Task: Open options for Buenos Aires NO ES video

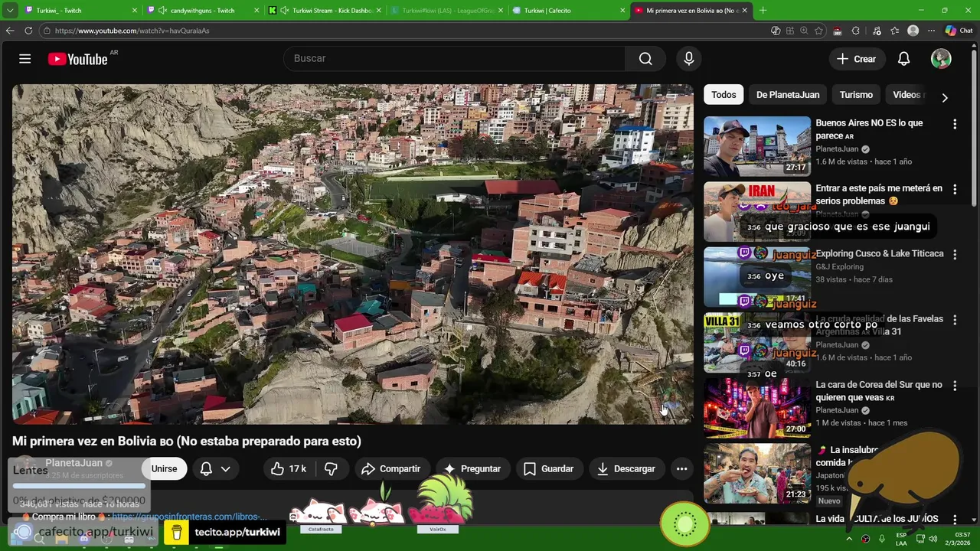Action: click(x=955, y=124)
